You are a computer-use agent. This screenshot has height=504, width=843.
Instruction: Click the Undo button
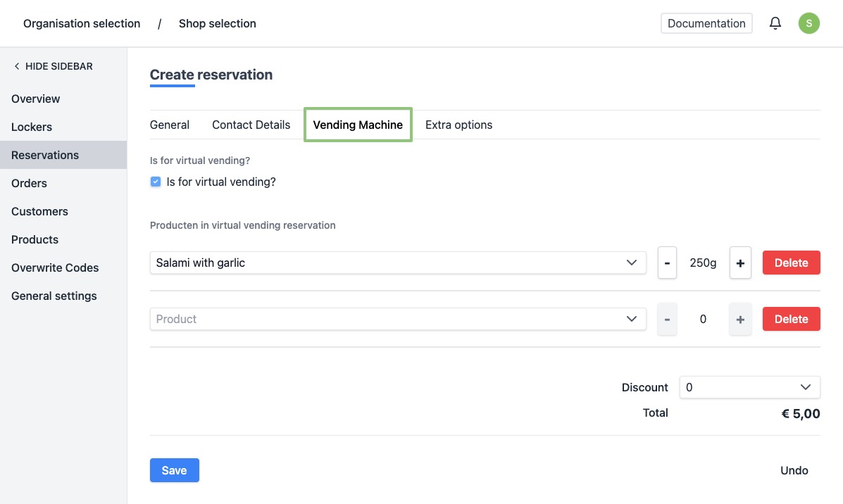[794, 470]
